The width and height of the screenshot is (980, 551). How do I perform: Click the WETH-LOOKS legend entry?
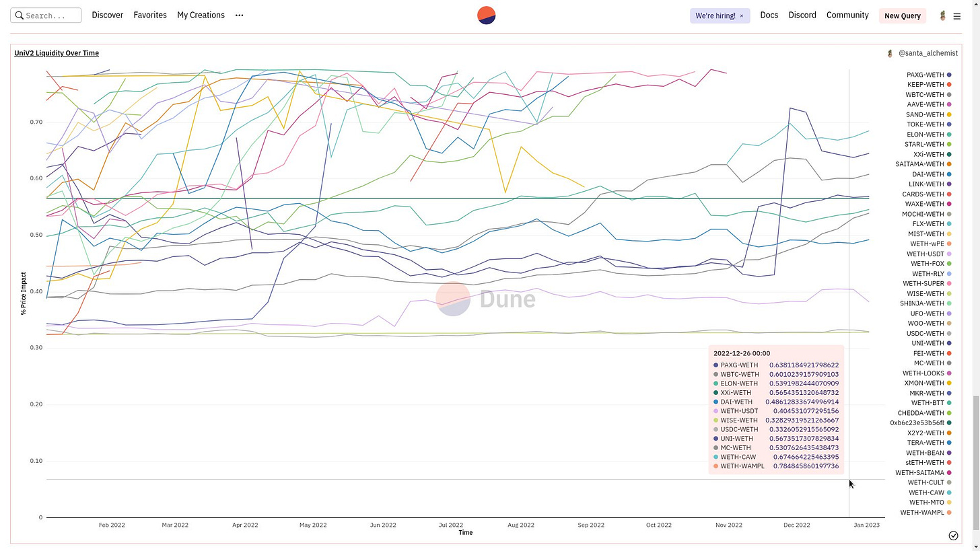928,373
